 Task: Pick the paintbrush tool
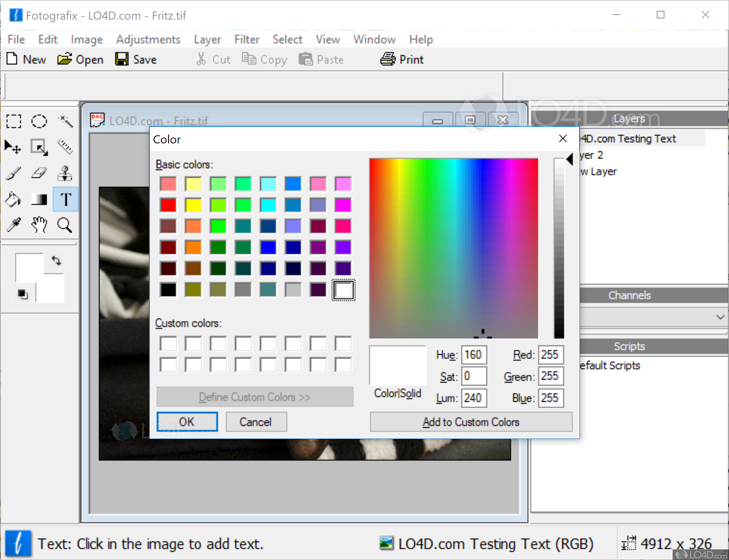pyautogui.click(x=14, y=173)
